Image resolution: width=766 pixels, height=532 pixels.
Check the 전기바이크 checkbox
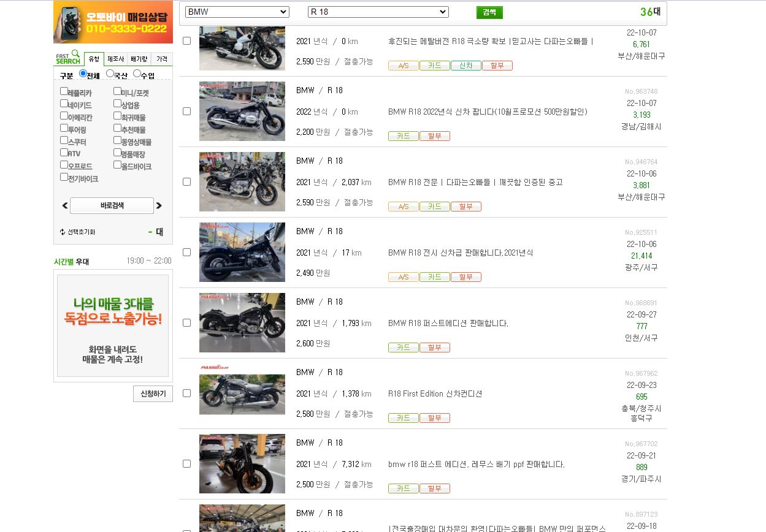(x=64, y=177)
